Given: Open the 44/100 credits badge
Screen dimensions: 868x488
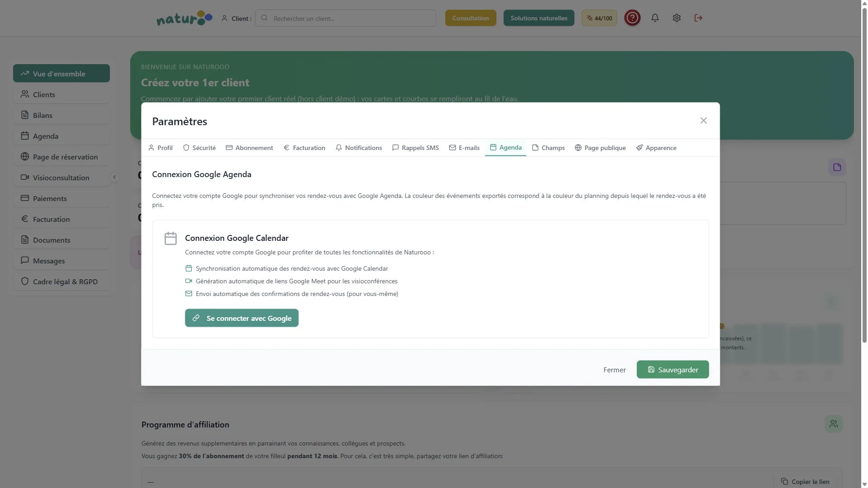Looking at the screenshot, I should tap(599, 18).
